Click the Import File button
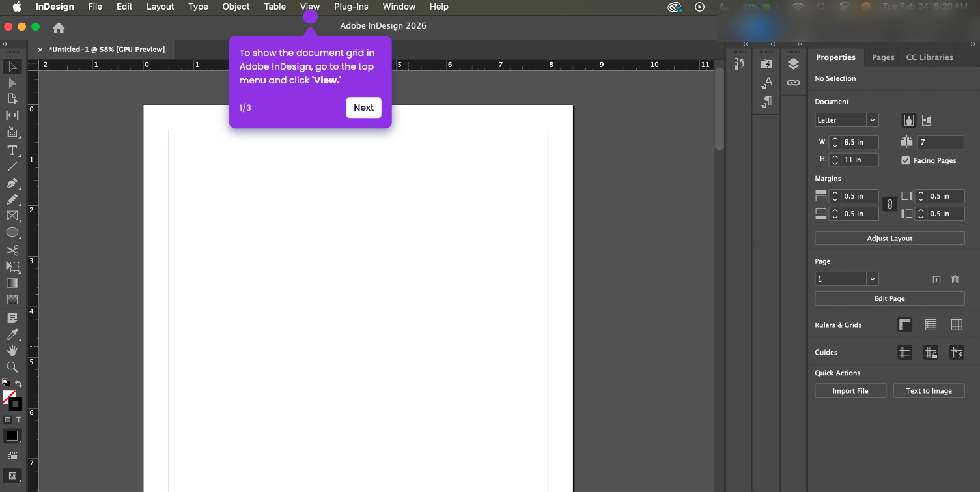980x492 pixels. [x=850, y=391]
